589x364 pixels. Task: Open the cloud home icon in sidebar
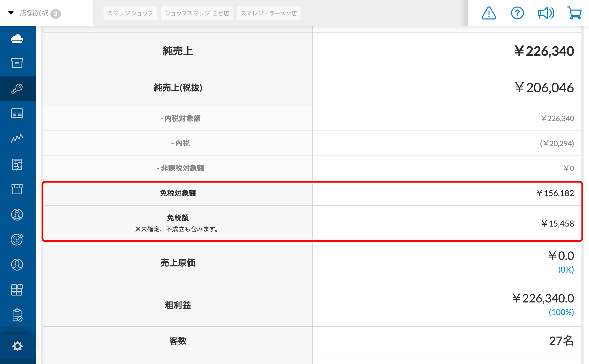point(17,39)
